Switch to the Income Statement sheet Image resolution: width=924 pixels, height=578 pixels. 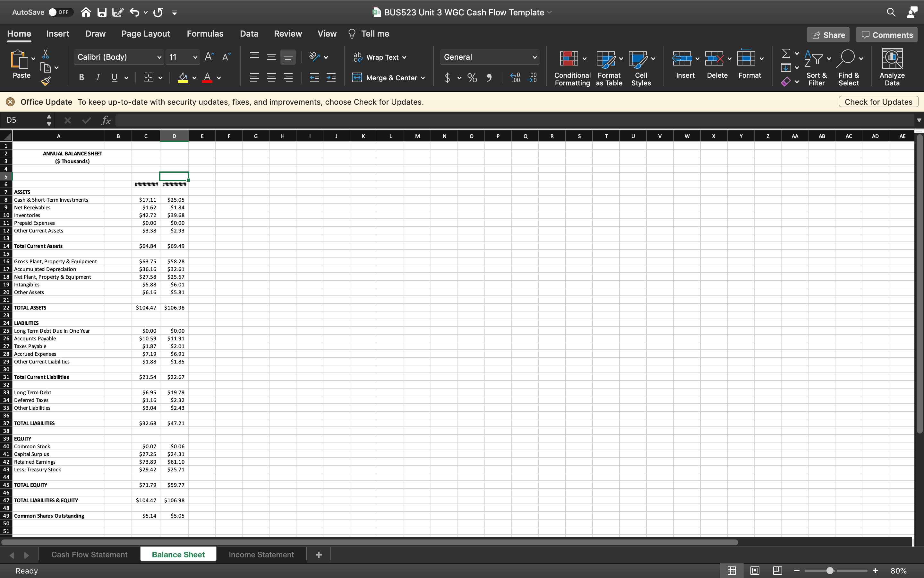coord(261,554)
